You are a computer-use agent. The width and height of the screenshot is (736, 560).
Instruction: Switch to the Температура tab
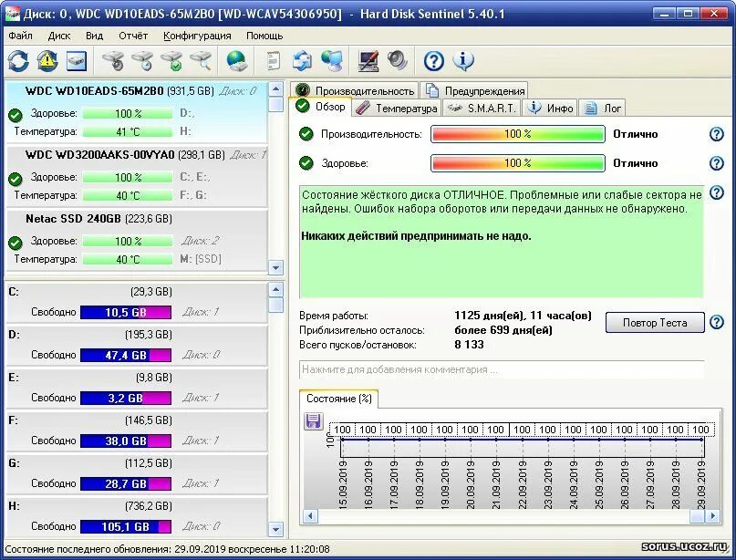pyautogui.click(x=397, y=109)
